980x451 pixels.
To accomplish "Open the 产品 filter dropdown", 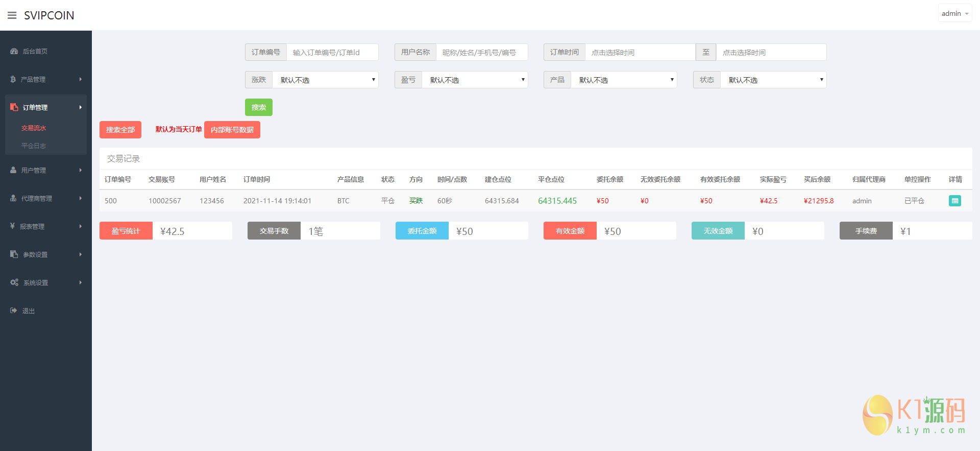I will point(624,80).
